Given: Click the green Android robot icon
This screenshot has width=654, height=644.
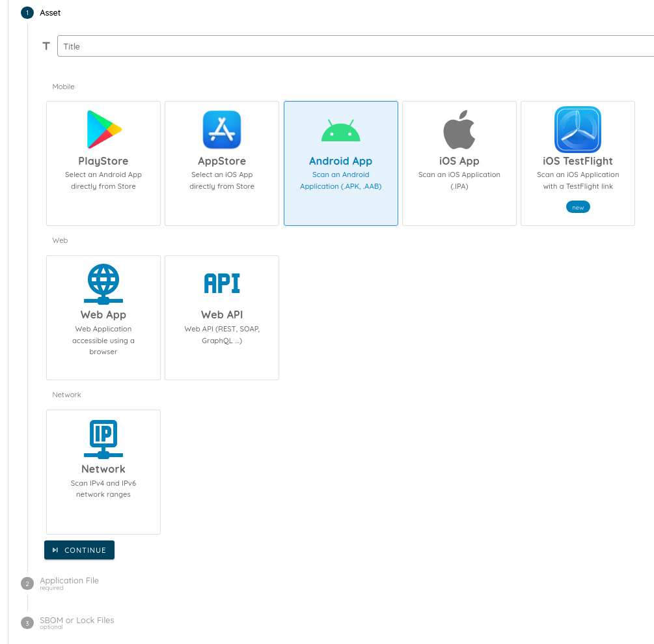Looking at the screenshot, I should (341, 130).
